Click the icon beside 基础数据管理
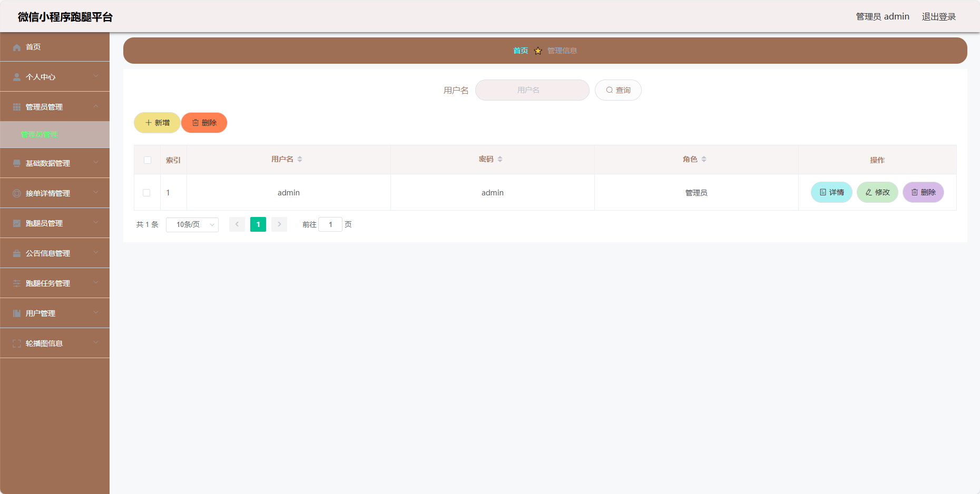 [x=17, y=163]
